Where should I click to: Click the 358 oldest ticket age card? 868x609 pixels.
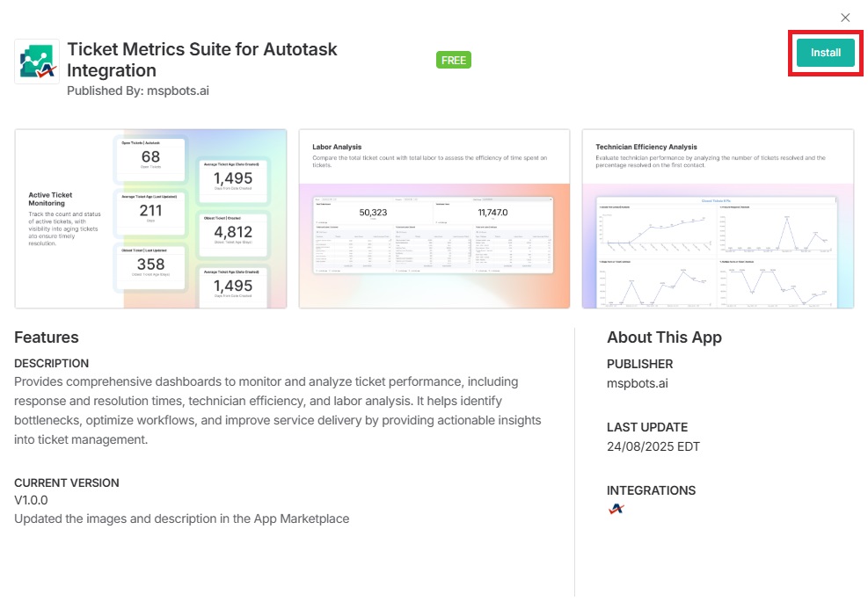[x=150, y=267]
